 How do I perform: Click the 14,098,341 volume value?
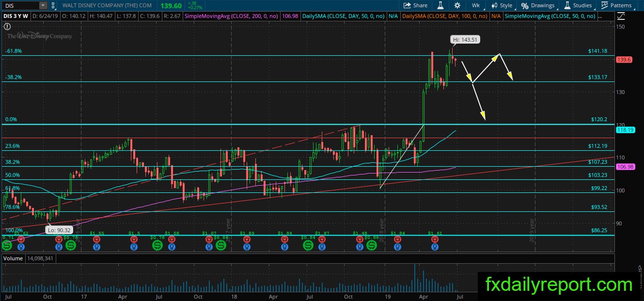40,258
